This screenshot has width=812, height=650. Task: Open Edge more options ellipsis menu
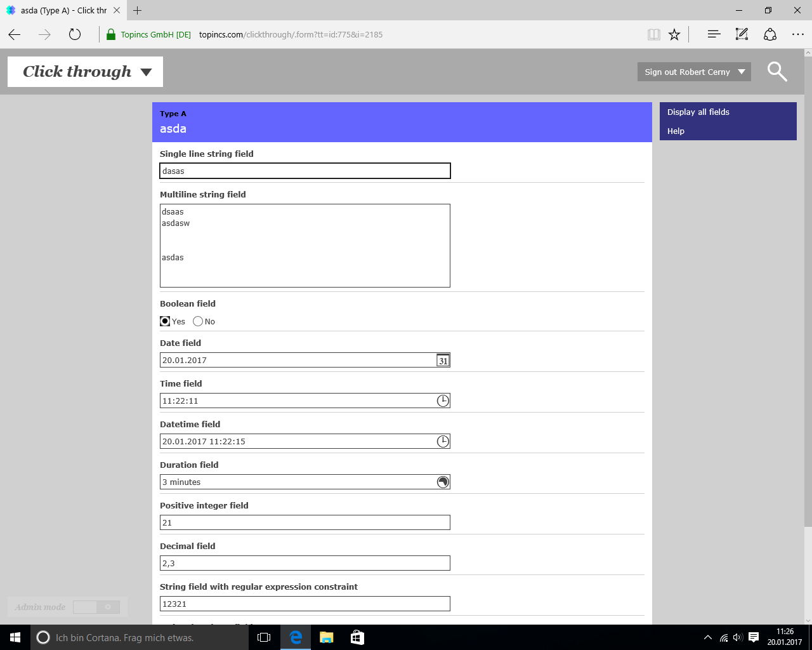(797, 35)
